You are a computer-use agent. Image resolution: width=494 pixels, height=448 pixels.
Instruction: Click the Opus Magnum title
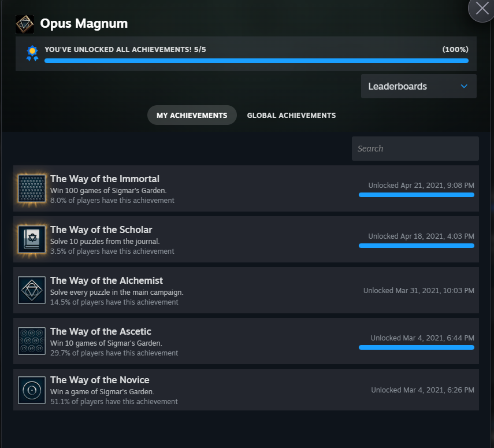84,23
